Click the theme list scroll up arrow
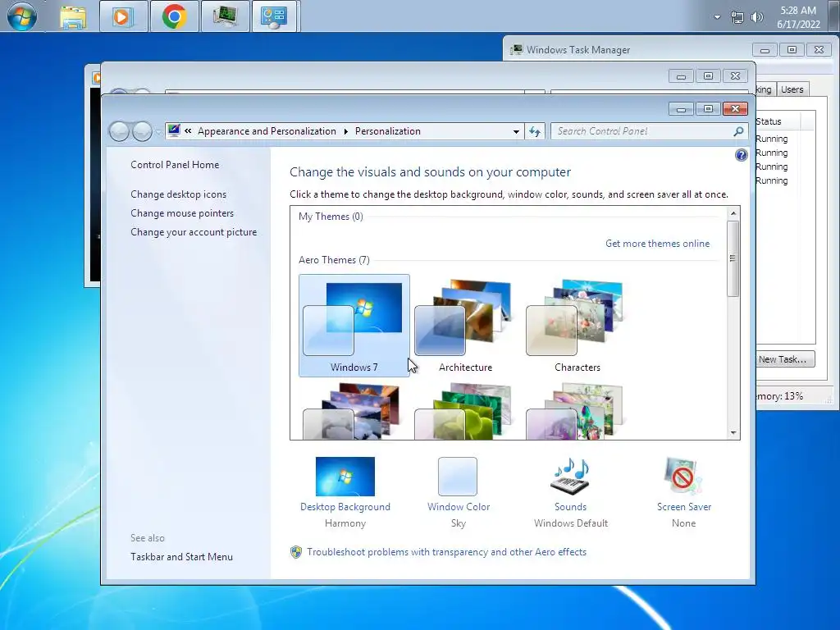Screen dimensions: 840x630 pos(733,213)
